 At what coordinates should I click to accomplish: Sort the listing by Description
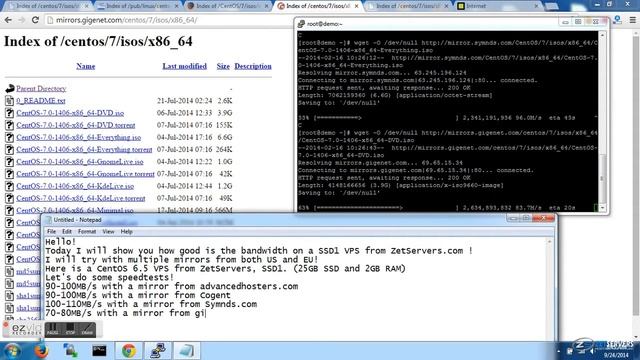253,66
